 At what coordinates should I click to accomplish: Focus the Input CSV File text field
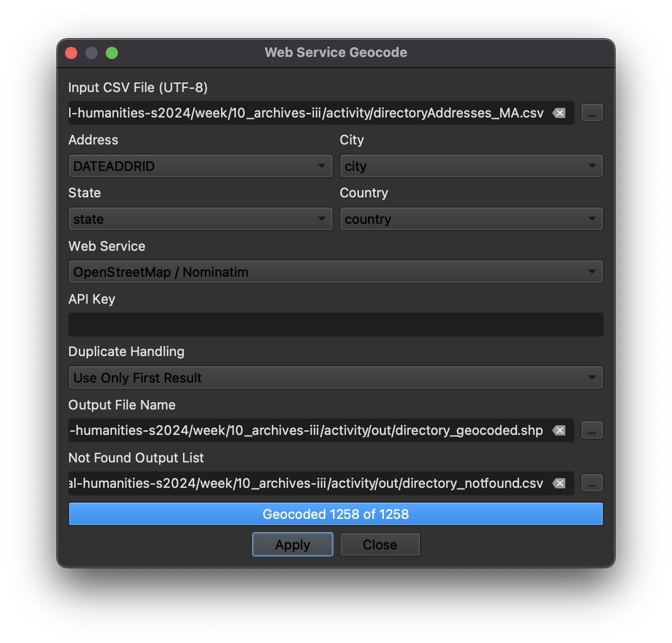(305, 113)
